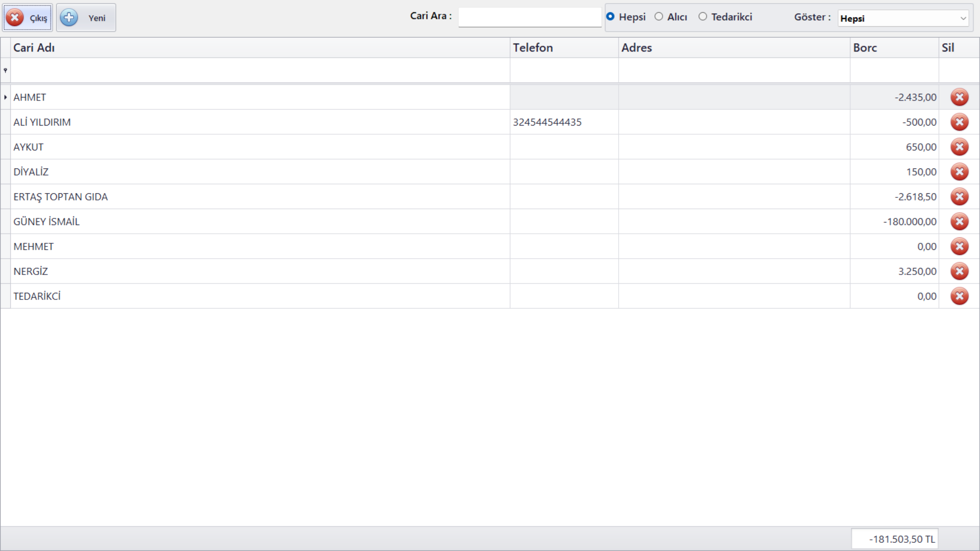Select the Hepsi radio button
Viewport: 980px width, 551px height.
click(x=610, y=17)
